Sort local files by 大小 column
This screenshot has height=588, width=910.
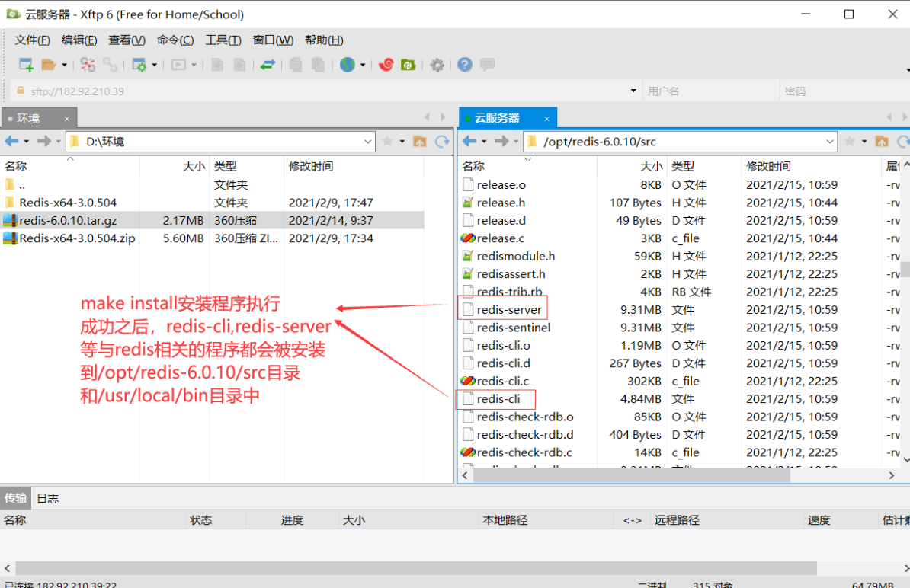[174, 167]
